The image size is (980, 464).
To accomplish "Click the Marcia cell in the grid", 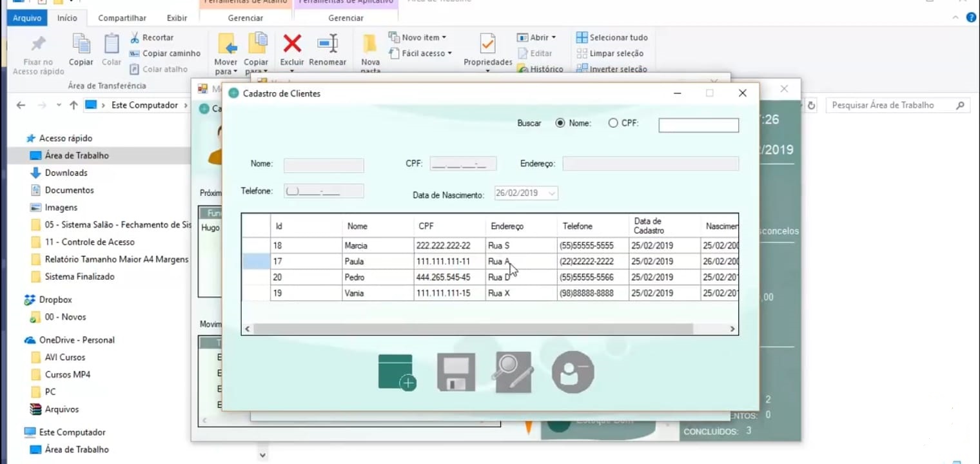I will pyautogui.click(x=378, y=246).
